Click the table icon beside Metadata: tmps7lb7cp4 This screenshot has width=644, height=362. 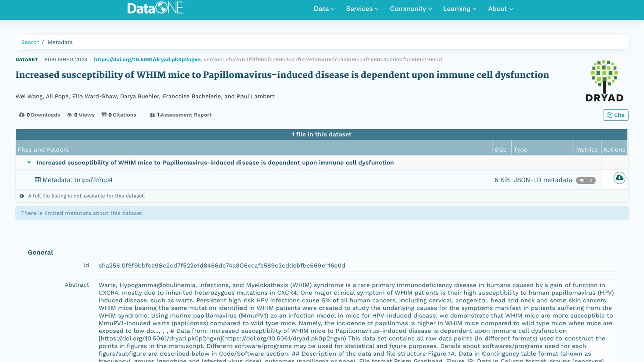pos(38,179)
